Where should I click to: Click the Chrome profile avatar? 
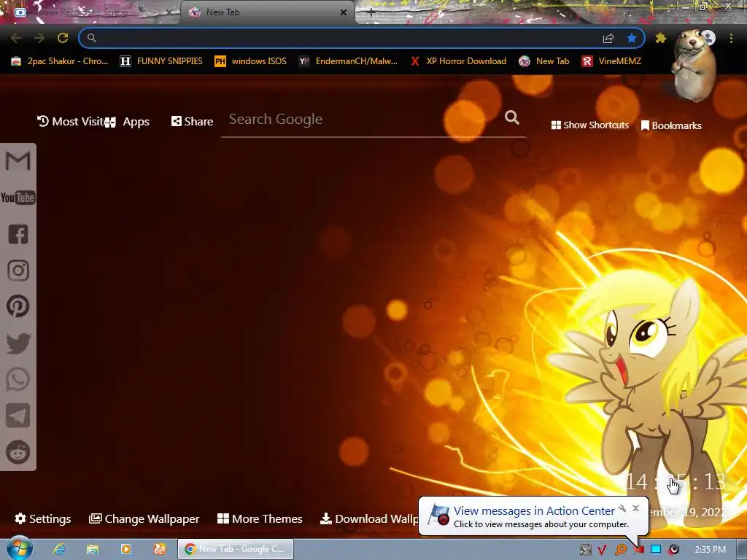(708, 38)
